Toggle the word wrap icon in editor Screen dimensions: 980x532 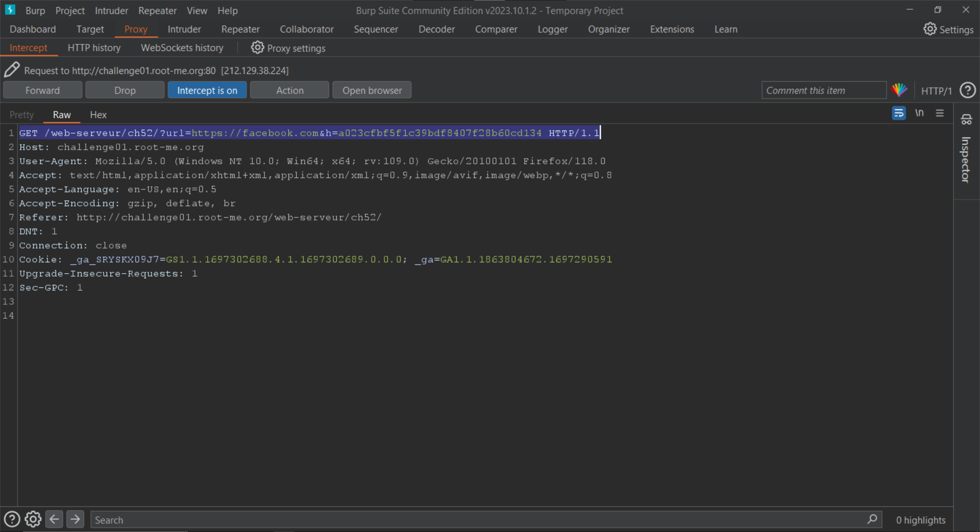click(898, 113)
